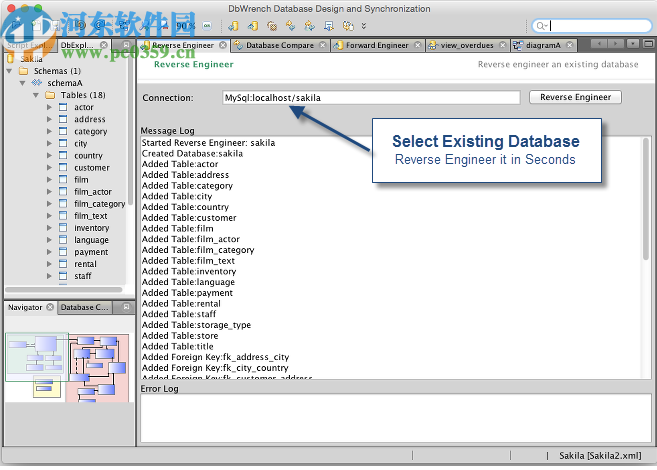Click the schemaA schema icon

tap(37, 83)
